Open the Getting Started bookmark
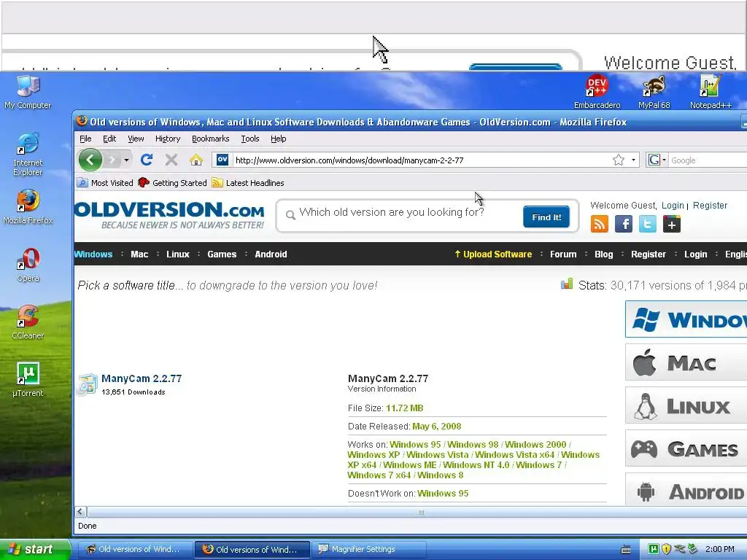The width and height of the screenshot is (747, 560). pos(172,183)
